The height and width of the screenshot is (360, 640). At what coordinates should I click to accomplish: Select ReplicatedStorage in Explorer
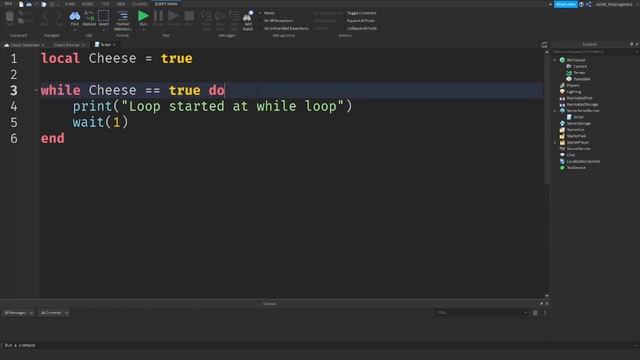pos(582,104)
